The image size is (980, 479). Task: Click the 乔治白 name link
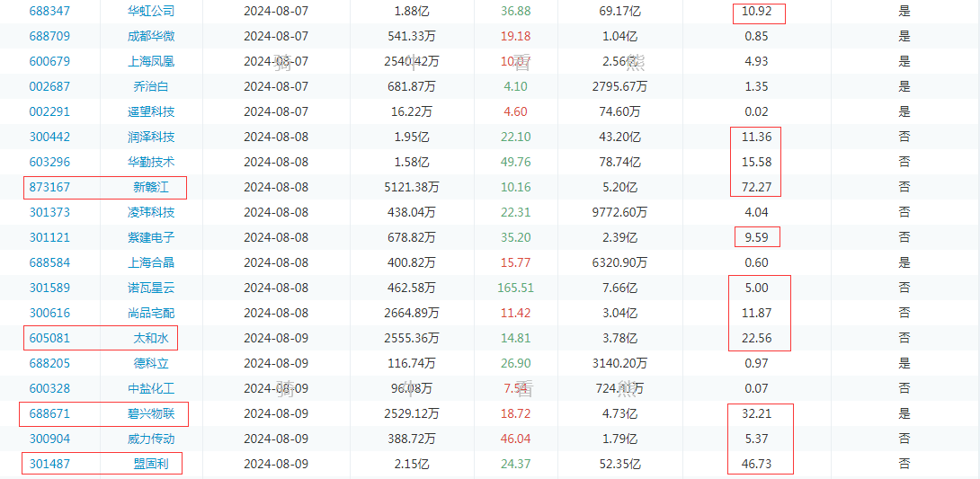pyautogui.click(x=151, y=86)
